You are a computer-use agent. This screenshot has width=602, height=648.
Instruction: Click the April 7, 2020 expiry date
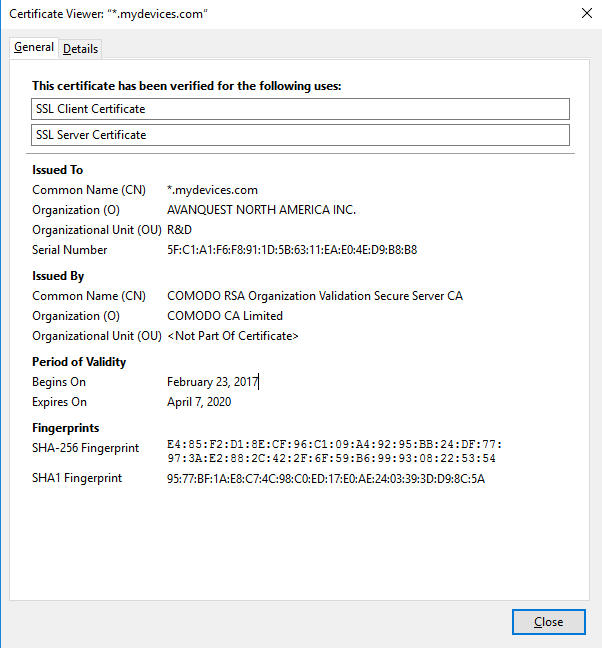199,402
